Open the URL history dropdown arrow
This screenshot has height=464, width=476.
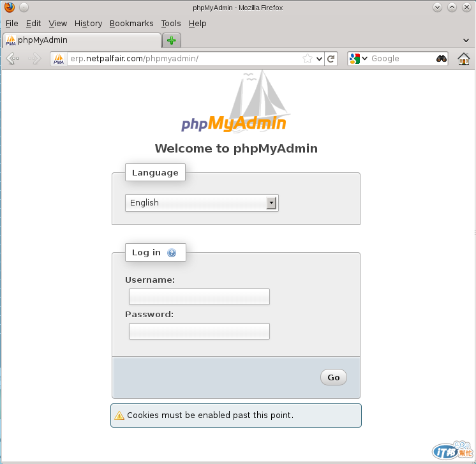[319, 59]
